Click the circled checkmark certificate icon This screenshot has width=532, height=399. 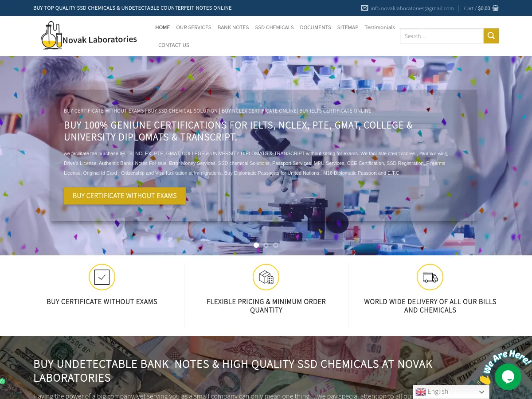tap(102, 277)
